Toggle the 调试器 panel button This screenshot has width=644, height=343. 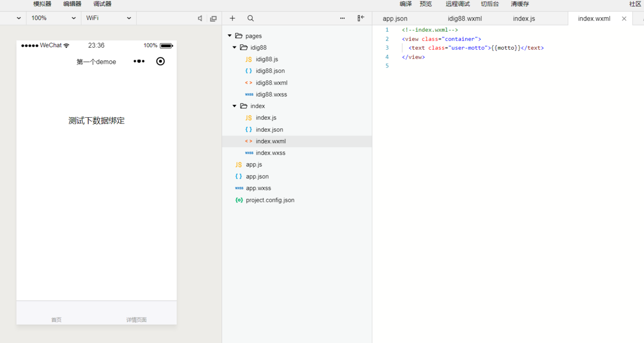click(102, 4)
